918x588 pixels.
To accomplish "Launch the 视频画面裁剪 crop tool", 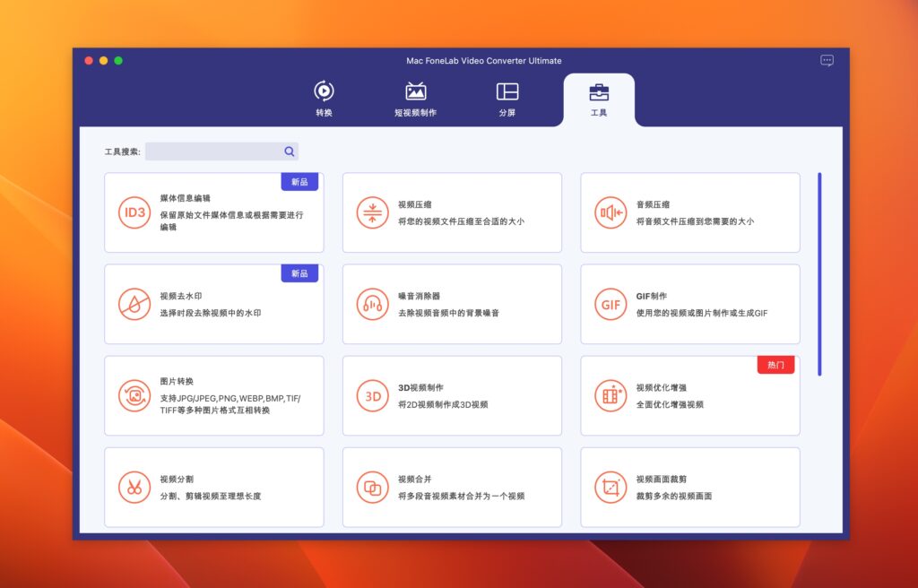I will 690,487.
